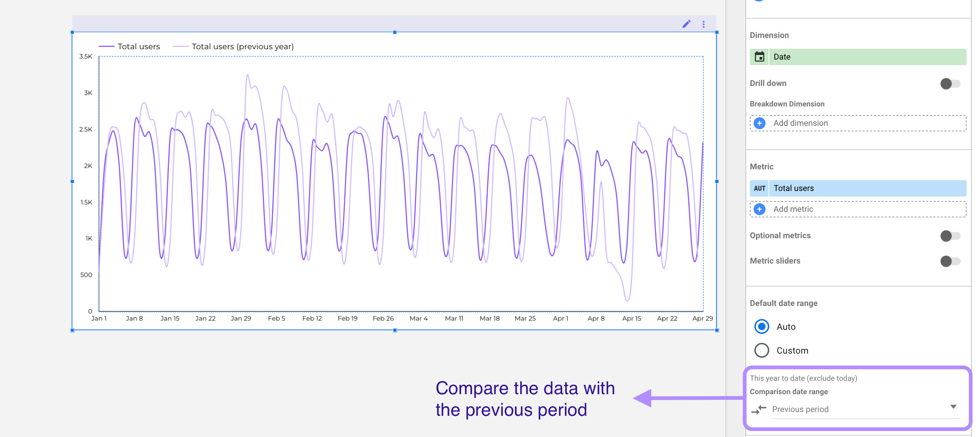Click the 'Apr 29' x-axis label
Image resolution: width=980 pixels, height=437 pixels.
pyautogui.click(x=702, y=318)
